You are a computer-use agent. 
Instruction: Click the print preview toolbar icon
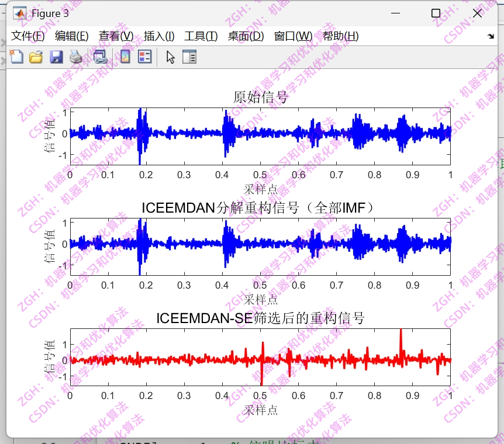click(x=99, y=57)
